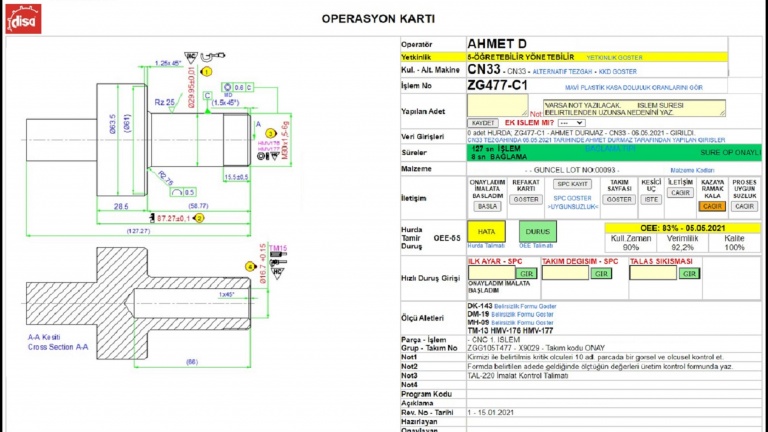Click the OPERASYON KARTI page title
The width and height of the screenshot is (768, 432).
click(378, 19)
